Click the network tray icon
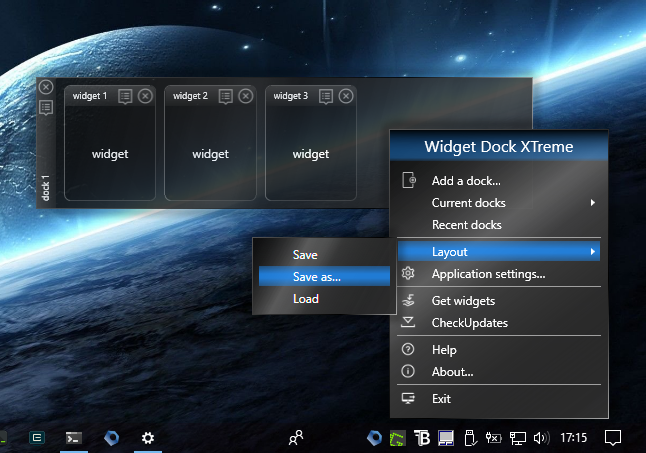Image resolution: width=646 pixels, height=453 pixels. 518,438
